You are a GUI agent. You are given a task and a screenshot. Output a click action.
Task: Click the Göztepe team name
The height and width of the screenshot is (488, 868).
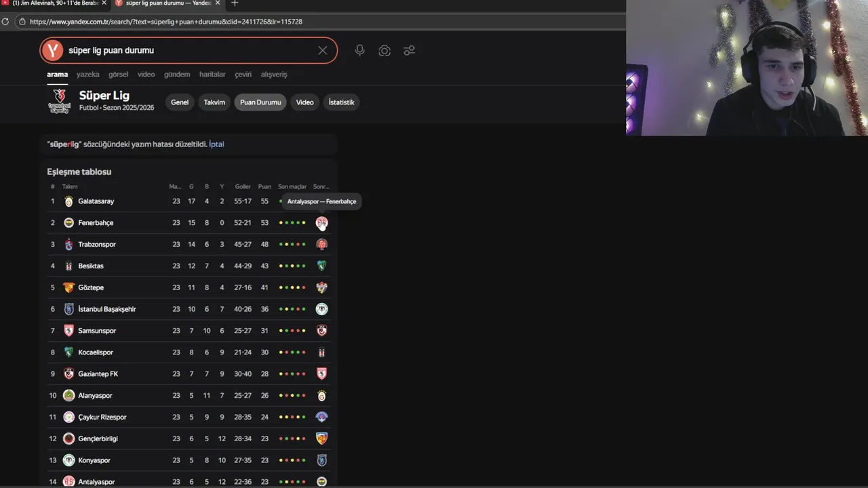click(x=91, y=287)
